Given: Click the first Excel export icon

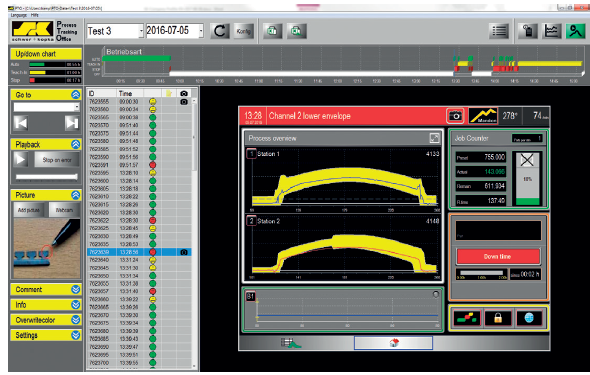Looking at the screenshot, I should pyautogui.click(x=272, y=31).
